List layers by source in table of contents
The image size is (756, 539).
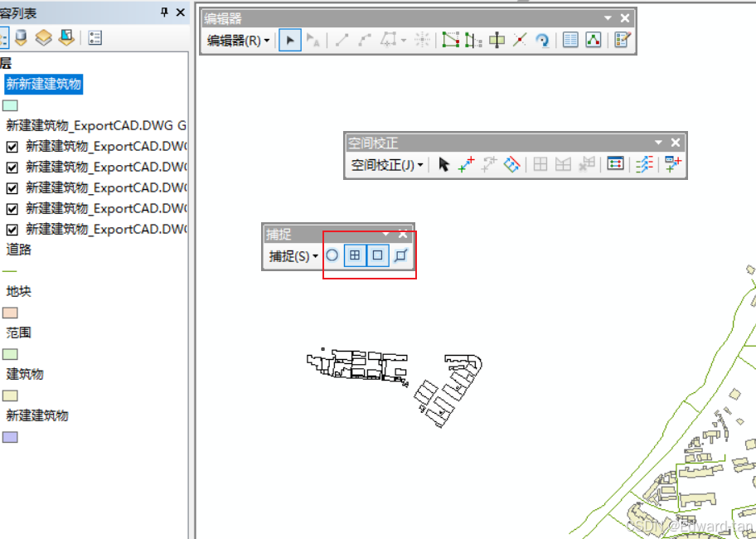pos(21,37)
